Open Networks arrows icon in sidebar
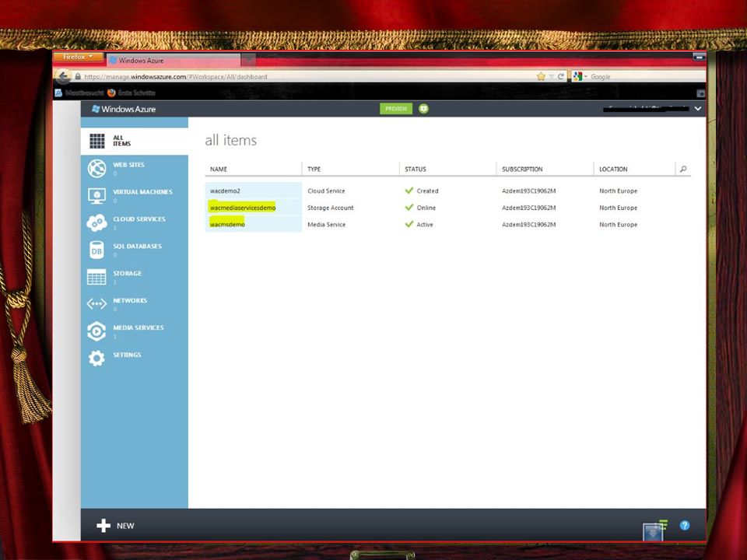 tap(96, 304)
